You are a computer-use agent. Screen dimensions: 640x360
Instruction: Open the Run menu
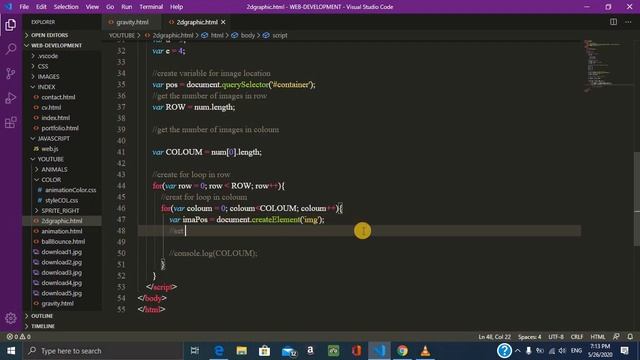(127, 7)
